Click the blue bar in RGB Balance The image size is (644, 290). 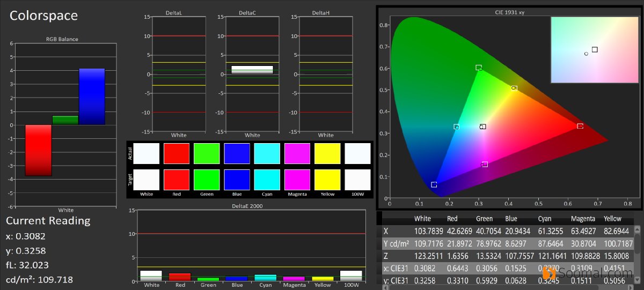click(x=92, y=96)
